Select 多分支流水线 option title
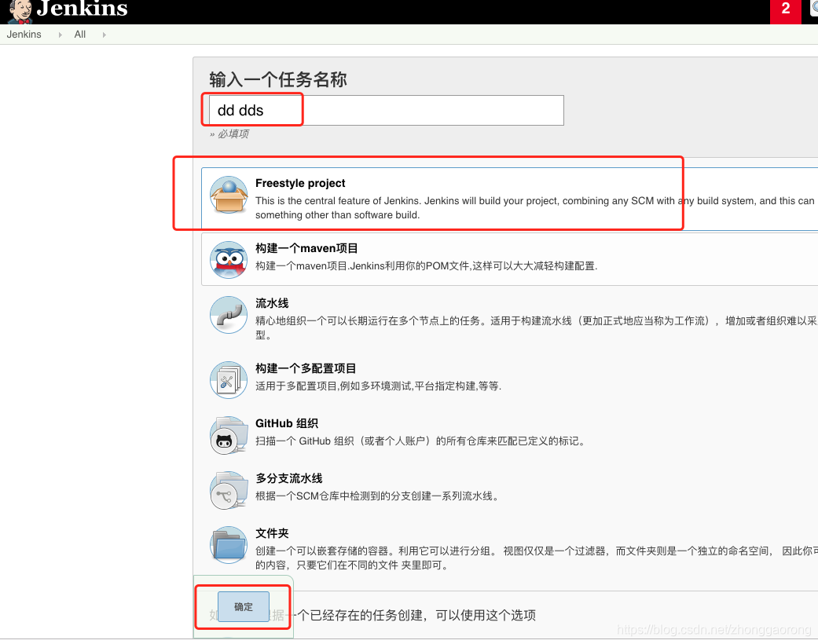This screenshot has width=818, height=644. pos(288,478)
